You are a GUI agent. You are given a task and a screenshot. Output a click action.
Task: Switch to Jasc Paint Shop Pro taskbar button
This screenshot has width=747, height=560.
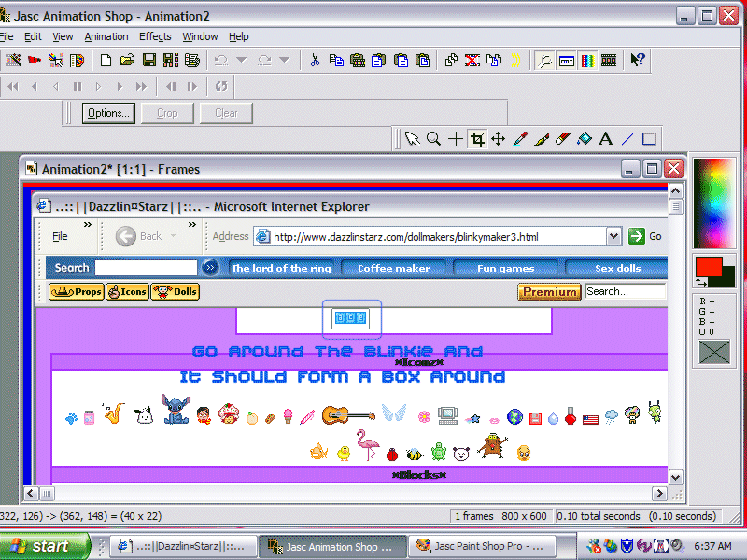click(482, 546)
